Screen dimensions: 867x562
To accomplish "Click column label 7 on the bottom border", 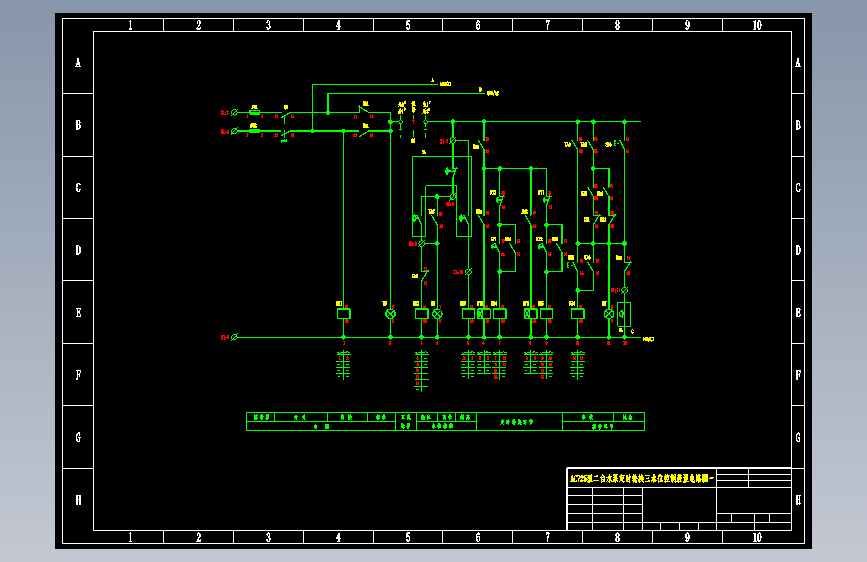I will point(547,537).
